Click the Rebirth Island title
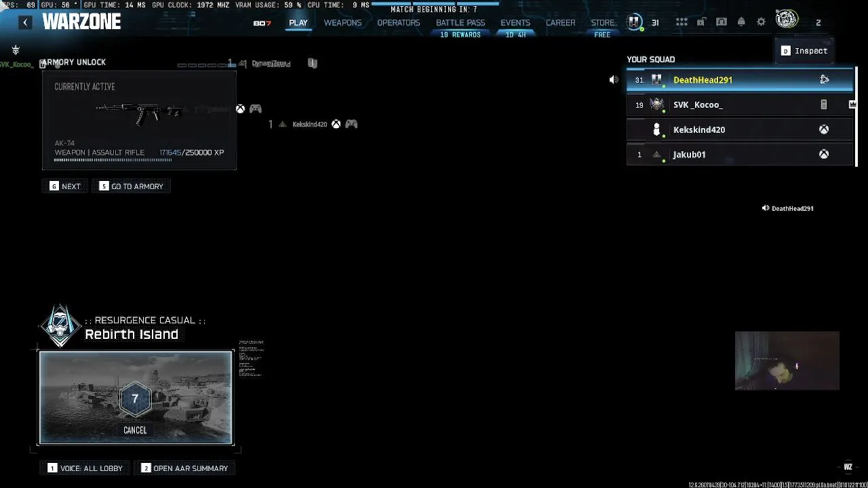This screenshot has height=488, width=868. click(x=132, y=334)
